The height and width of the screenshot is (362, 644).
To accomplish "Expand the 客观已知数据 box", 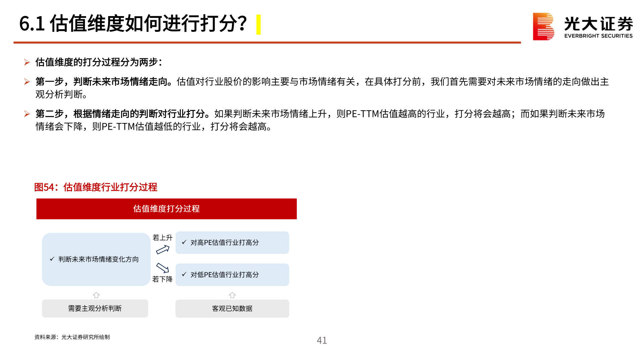I will click(232, 309).
